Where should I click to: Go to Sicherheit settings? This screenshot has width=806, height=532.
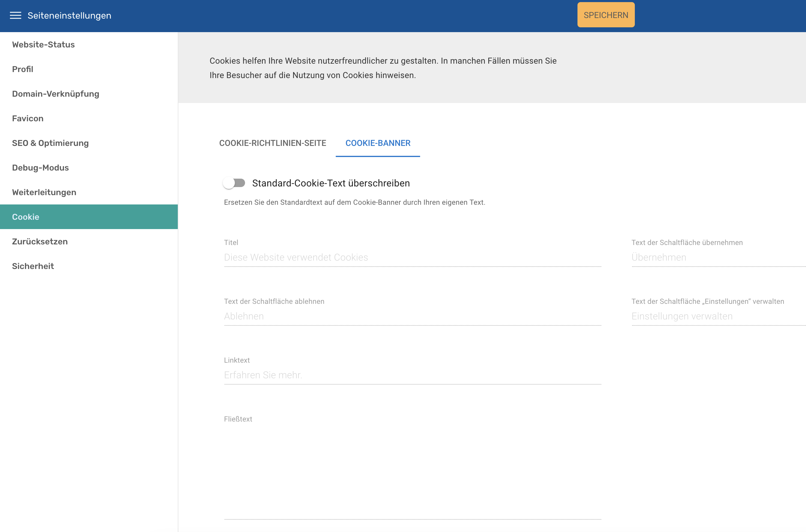pos(89,266)
